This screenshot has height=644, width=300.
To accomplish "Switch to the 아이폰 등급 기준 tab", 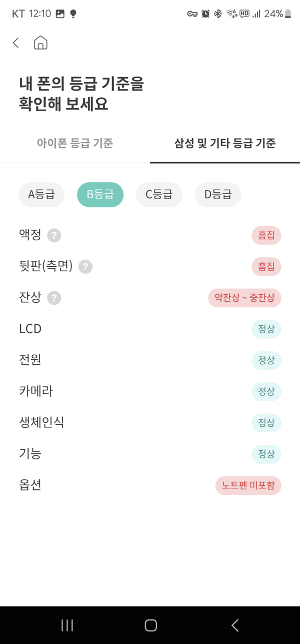I will [74, 143].
